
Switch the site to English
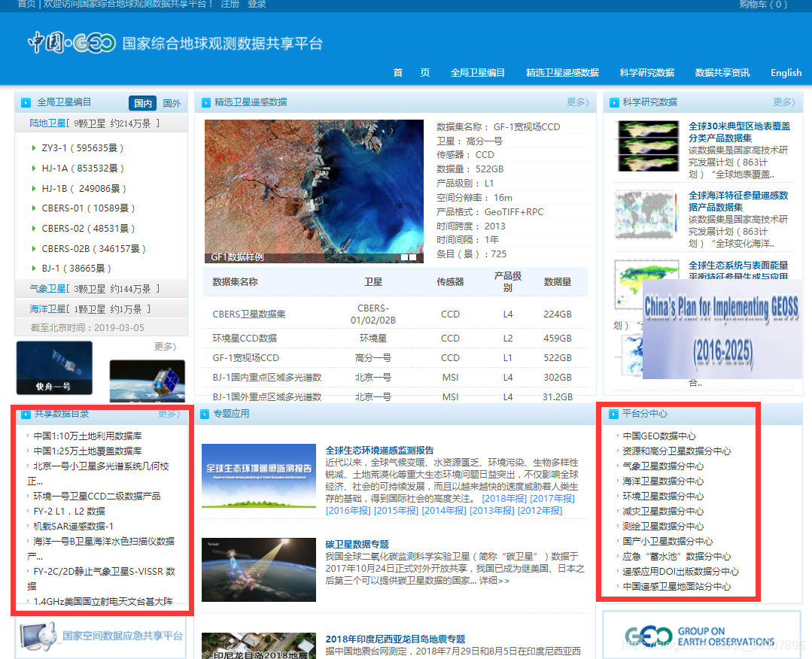[x=786, y=72]
